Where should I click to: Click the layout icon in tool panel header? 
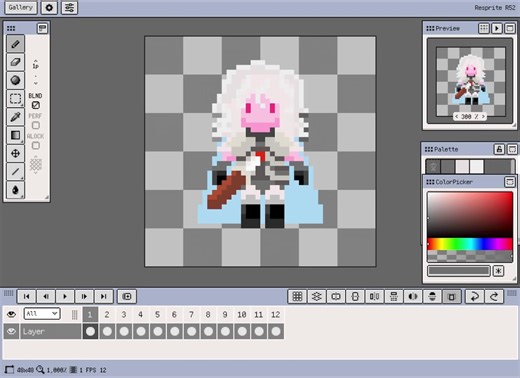[42, 28]
